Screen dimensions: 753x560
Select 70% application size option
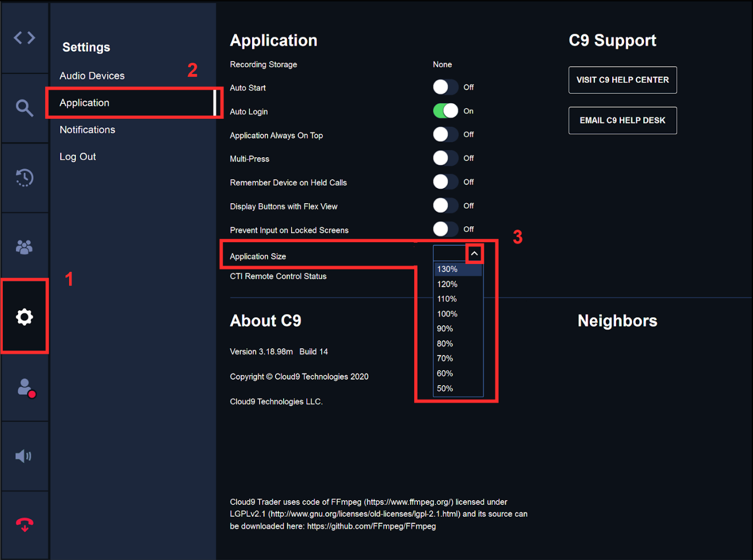coord(458,358)
